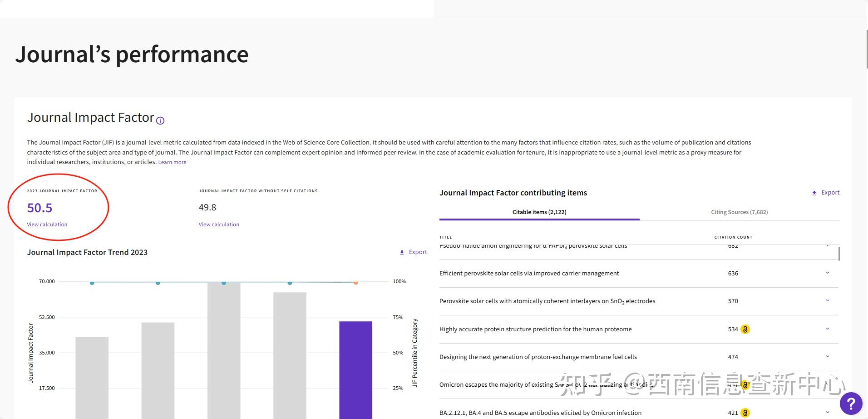Click the Journal Impact Factor info icon

pyautogui.click(x=160, y=120)
